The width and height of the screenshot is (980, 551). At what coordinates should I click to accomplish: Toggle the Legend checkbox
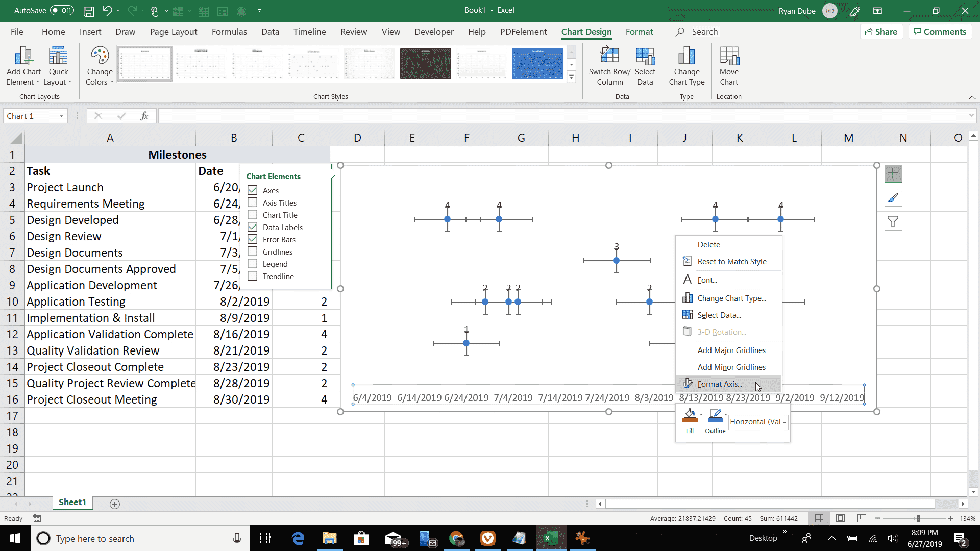(x=253, y=264)
